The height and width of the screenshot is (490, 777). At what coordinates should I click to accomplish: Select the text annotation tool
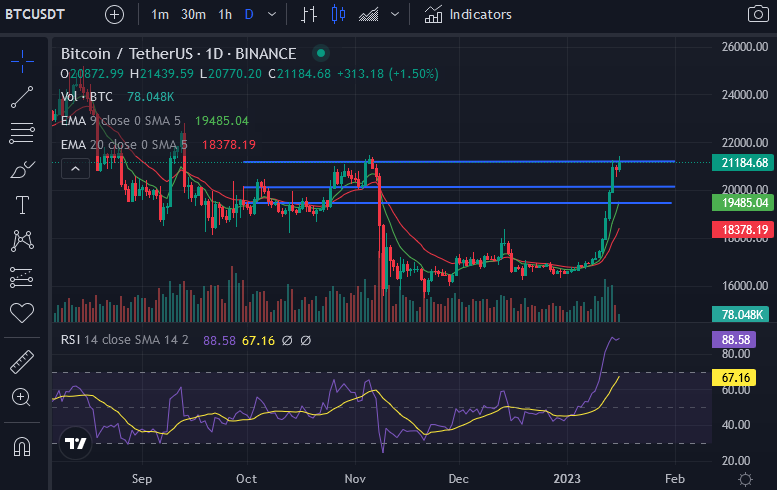tap(22, 205)
